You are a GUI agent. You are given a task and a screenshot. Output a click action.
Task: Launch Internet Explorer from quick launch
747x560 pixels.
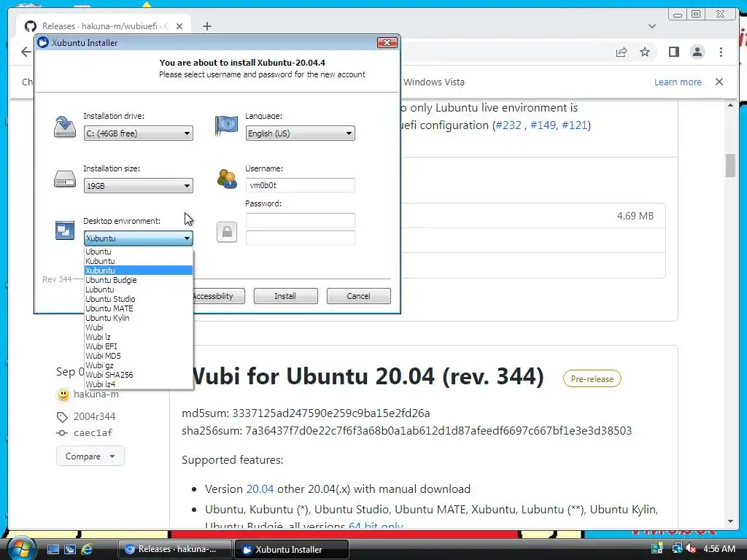(x=87, y=549)
